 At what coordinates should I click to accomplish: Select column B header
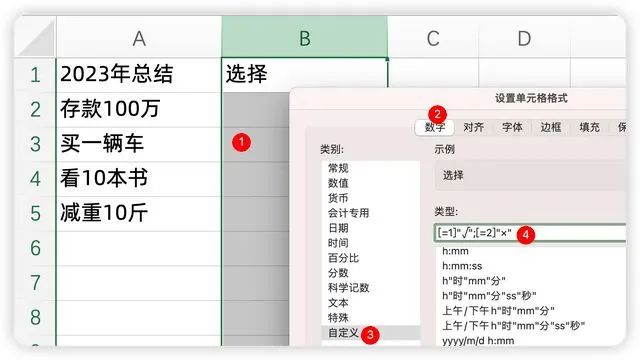pos(304,38)
